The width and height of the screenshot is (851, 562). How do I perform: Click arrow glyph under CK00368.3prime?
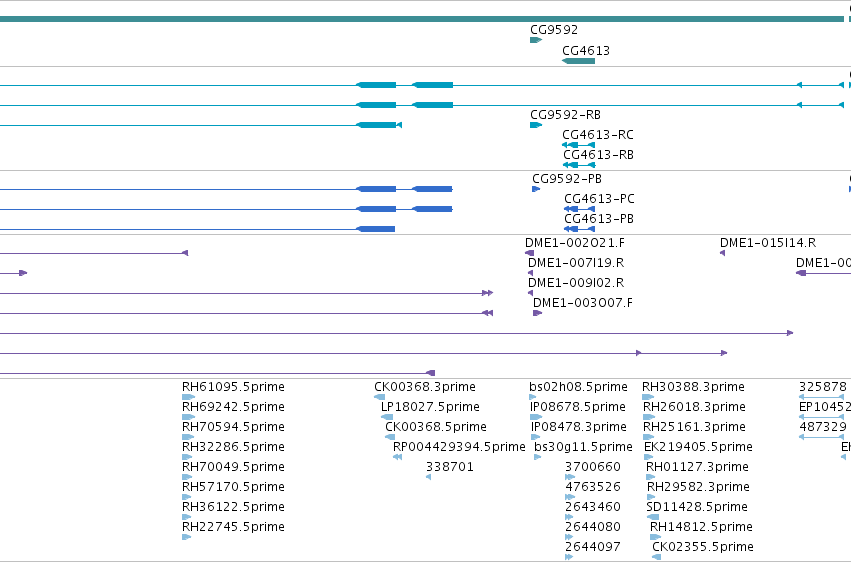click(x=379, y=397)
